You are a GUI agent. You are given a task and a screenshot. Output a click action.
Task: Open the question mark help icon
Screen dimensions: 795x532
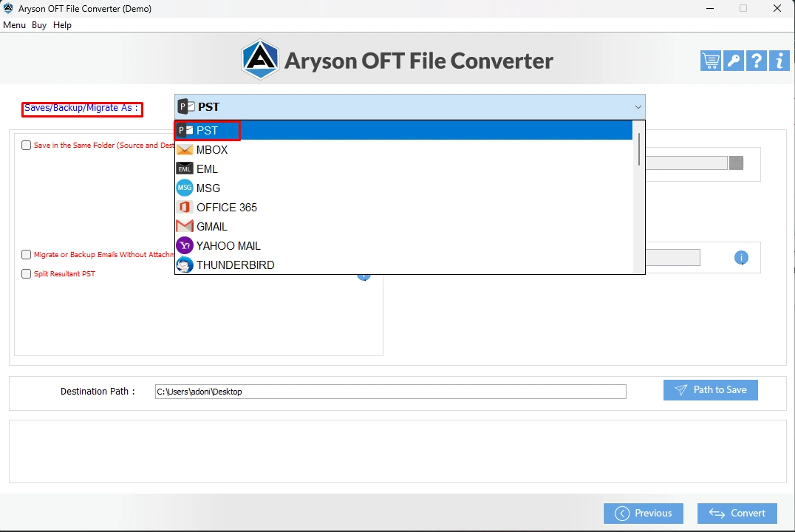click(756, 61)
